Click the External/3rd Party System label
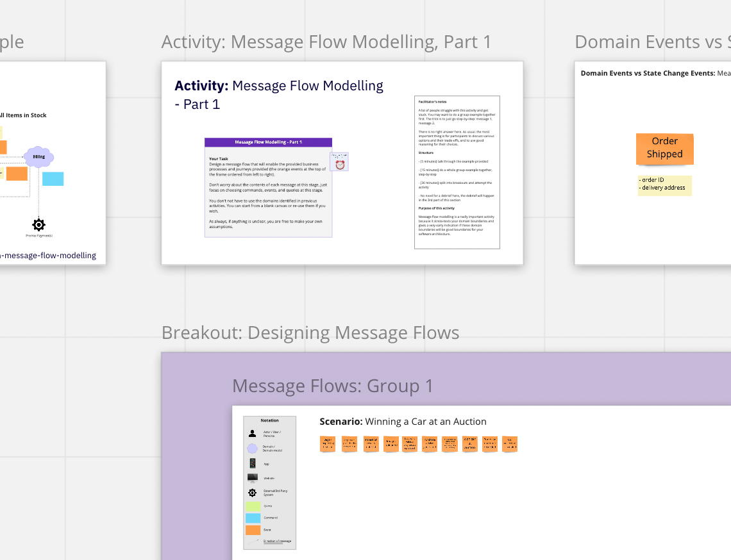Viewport: 731px width, 560px height. [276, 493]
